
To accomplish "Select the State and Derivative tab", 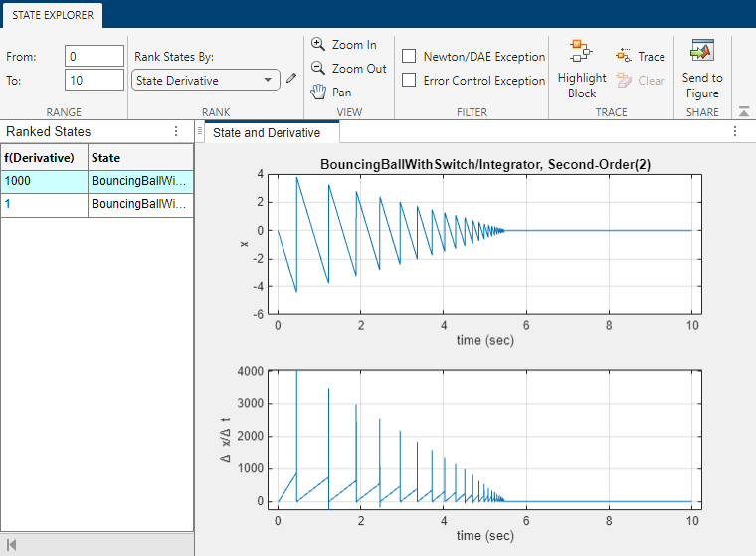I will 267,132.
